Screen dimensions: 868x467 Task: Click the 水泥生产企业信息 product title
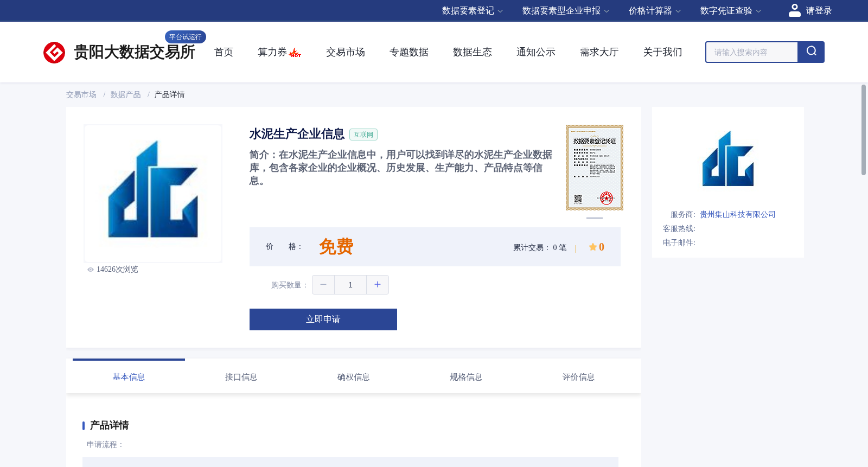tap(297, 134)
